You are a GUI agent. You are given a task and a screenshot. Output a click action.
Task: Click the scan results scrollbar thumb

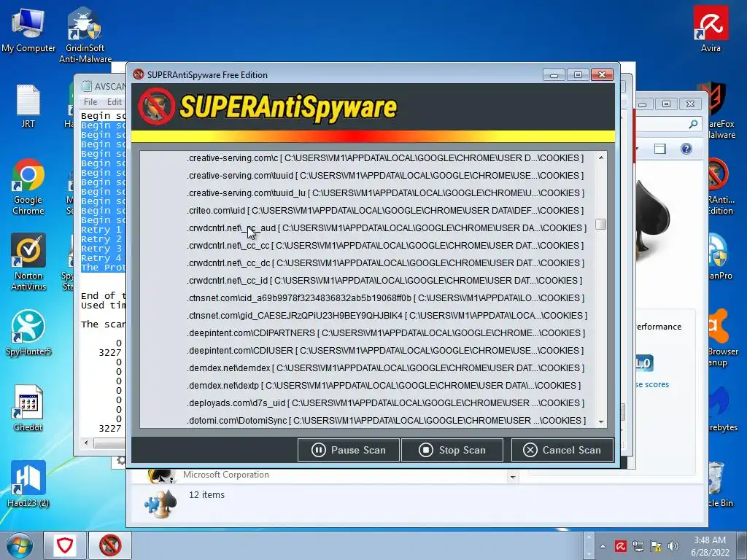click(601, 225)
